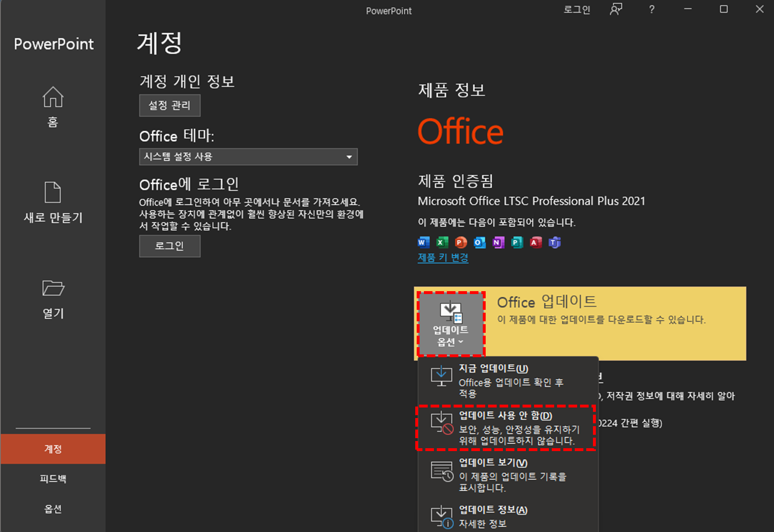This screenshot has height=532, width=774.
Task: Switch to the 계정 tab in sidebar
Action: 53,449
